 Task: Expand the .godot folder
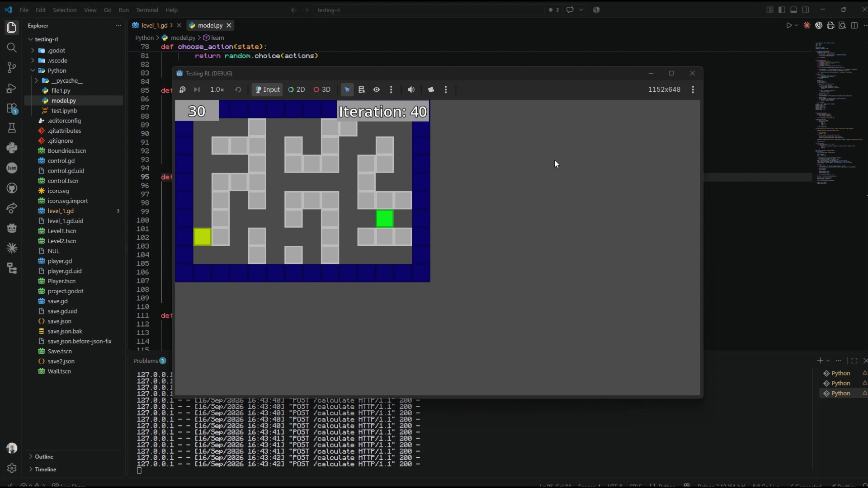(x=56, y=51)
